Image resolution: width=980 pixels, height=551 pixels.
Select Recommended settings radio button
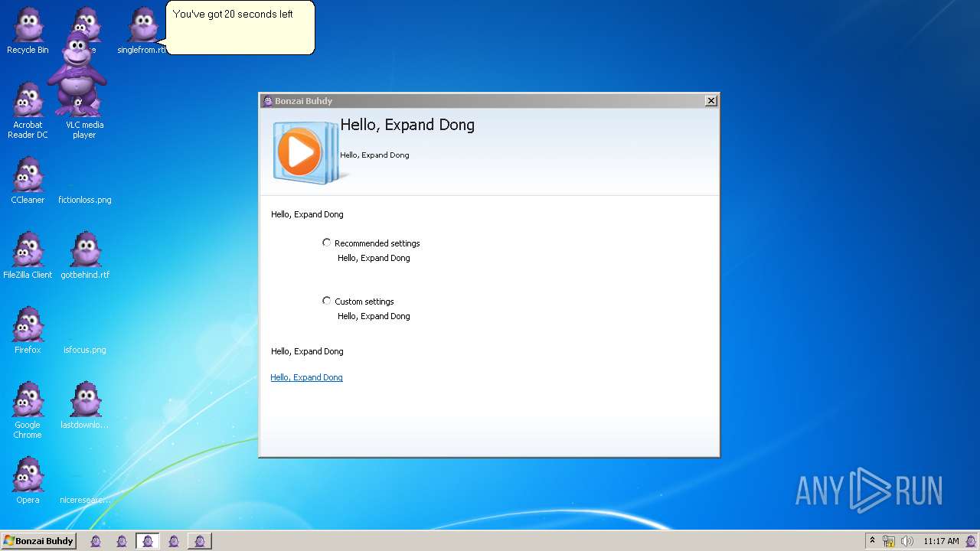point(327,243)
